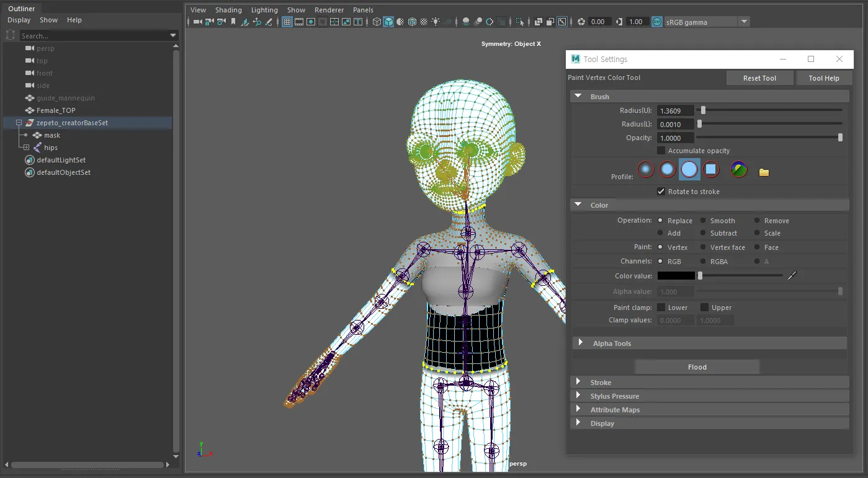Enable Accumulate opacity checkbox
This screenshot has height=478, width=868.
[x=661, y=151]
